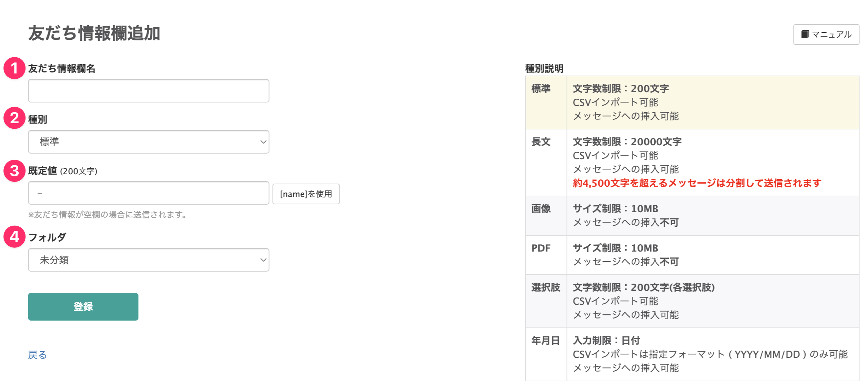Select the 長文 row in 種別説明 table
Image resolution: width=868 pixels, height=392 pixels.
pyautogui.click(x=692, y=163)
